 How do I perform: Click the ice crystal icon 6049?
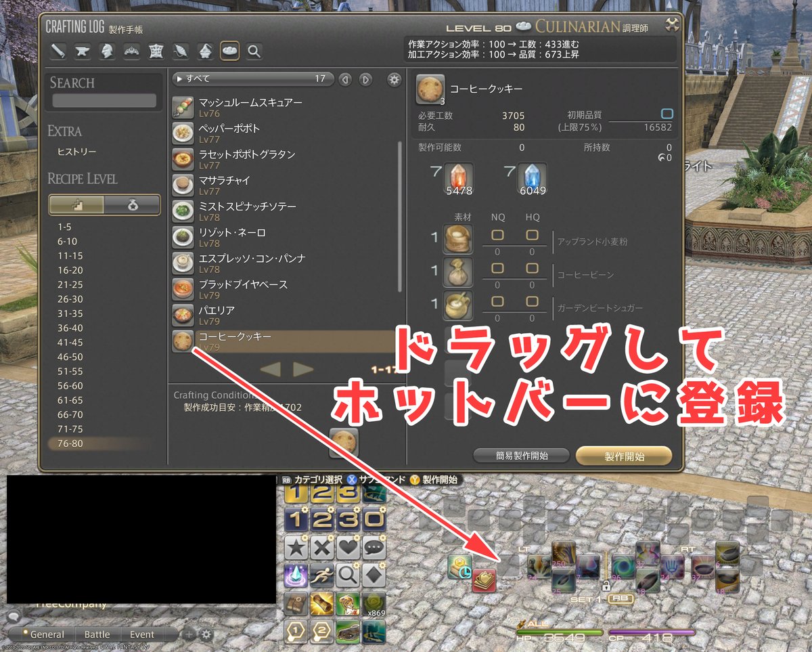tap(533, 179)
